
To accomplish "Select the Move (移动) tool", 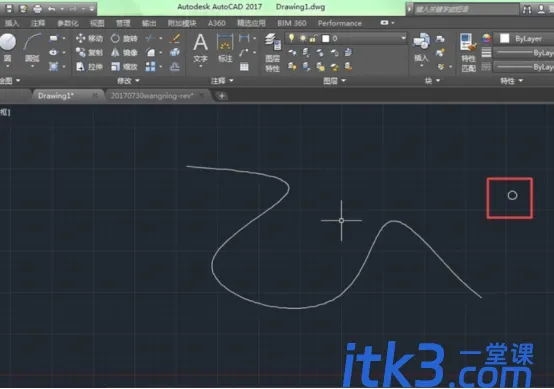I will [x=89, y=39].
